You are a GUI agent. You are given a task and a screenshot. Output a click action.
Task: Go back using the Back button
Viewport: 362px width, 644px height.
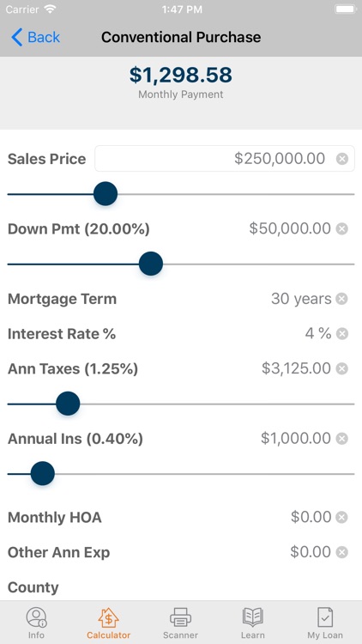[x=36, y=38]
